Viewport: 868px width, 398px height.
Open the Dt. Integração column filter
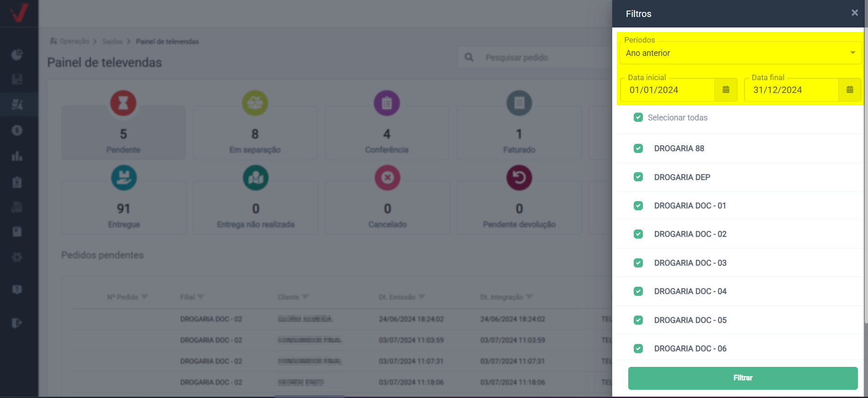529,297
